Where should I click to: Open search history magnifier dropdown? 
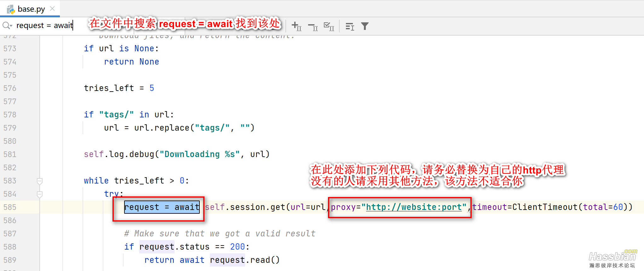7,25
